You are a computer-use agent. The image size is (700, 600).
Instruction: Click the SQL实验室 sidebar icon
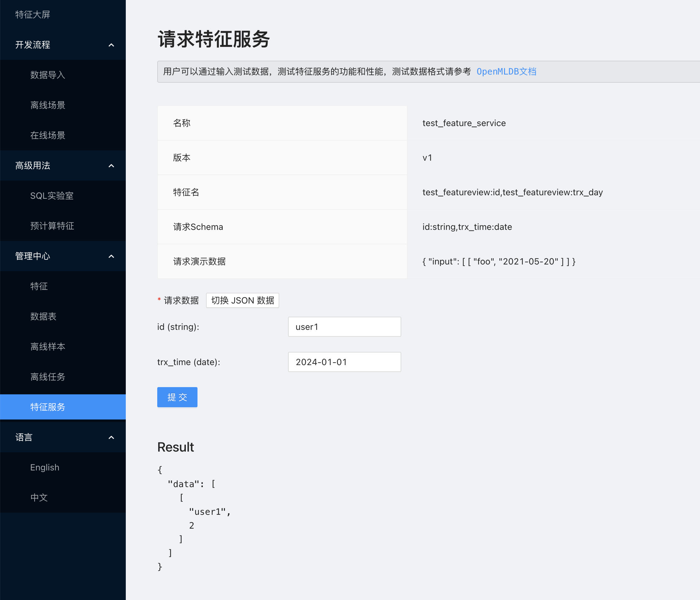[x=53, y=195]
